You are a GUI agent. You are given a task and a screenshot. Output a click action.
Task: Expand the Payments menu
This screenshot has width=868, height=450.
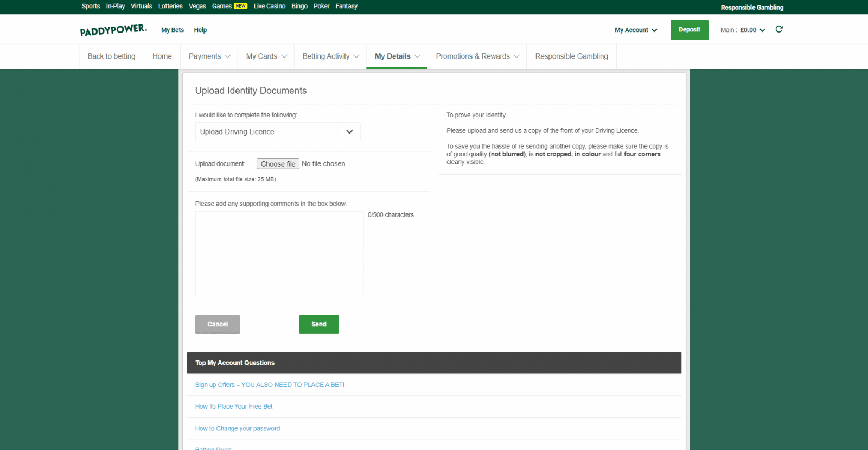pos(209,56)
